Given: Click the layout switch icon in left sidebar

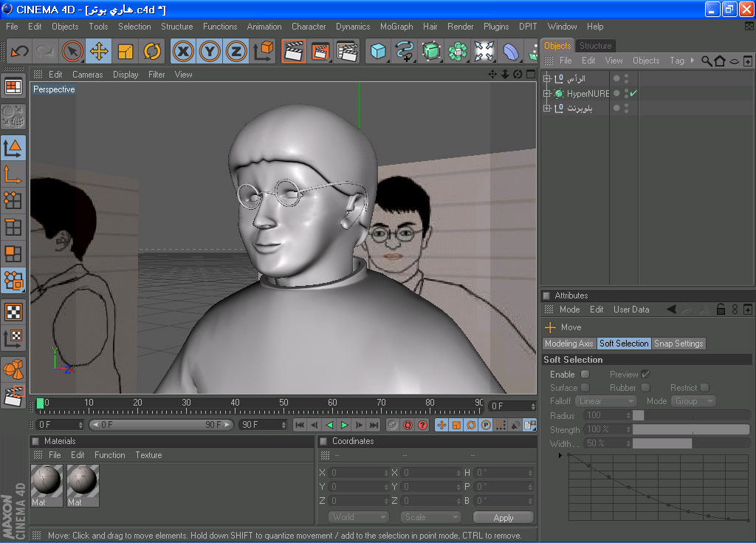Looking at the screenshot, I should 13,87.
